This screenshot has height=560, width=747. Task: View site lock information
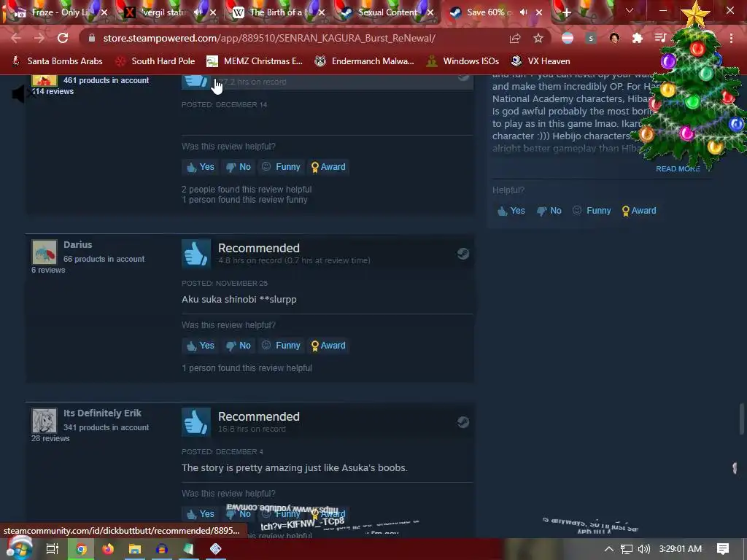92,38
